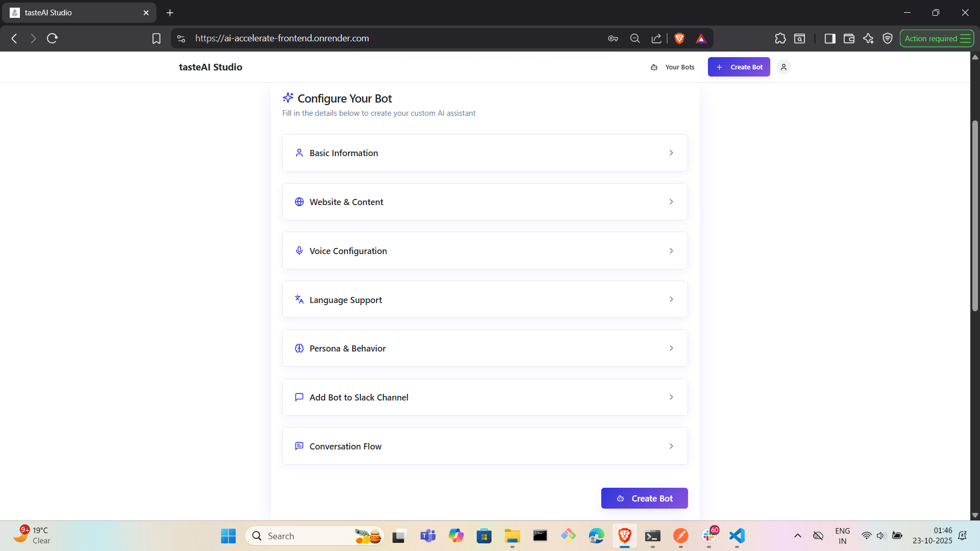Bookmark this page icon
The image size is (980, 551).
(156, 38)
